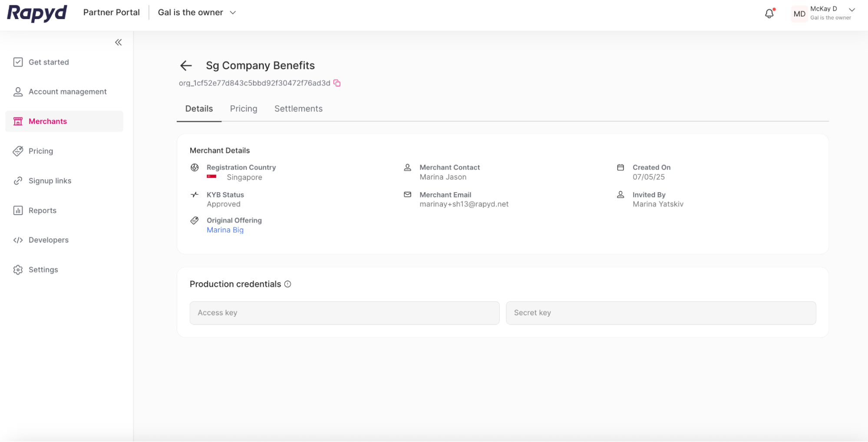
Task: Click the 'Marina Yatskiv' inviter name
Action: coord(658,204)
